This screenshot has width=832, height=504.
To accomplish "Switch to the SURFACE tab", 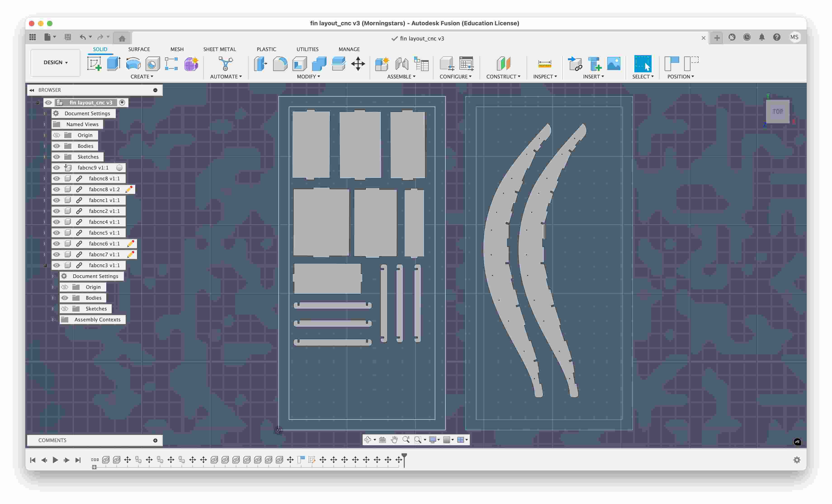I will point(139,49).
